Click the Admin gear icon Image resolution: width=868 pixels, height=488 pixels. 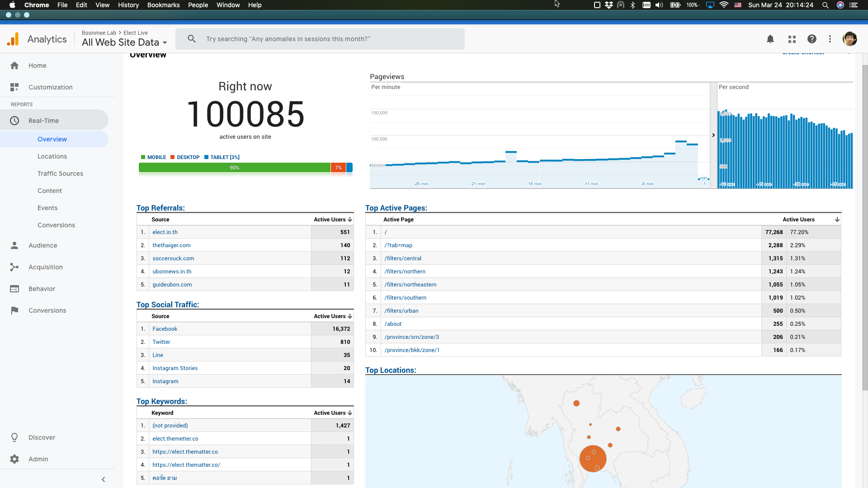point(14,459)
